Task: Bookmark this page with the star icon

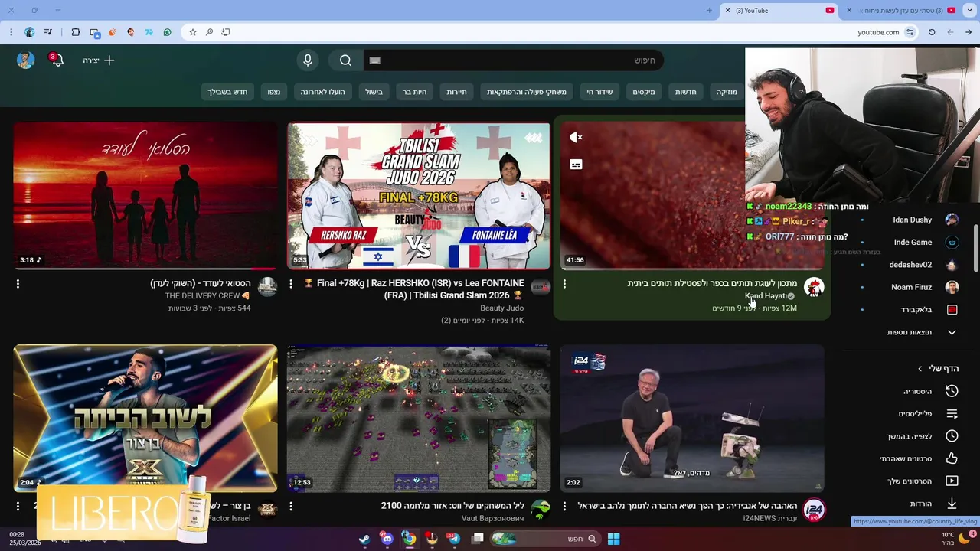Action: (x=193, y=32)
